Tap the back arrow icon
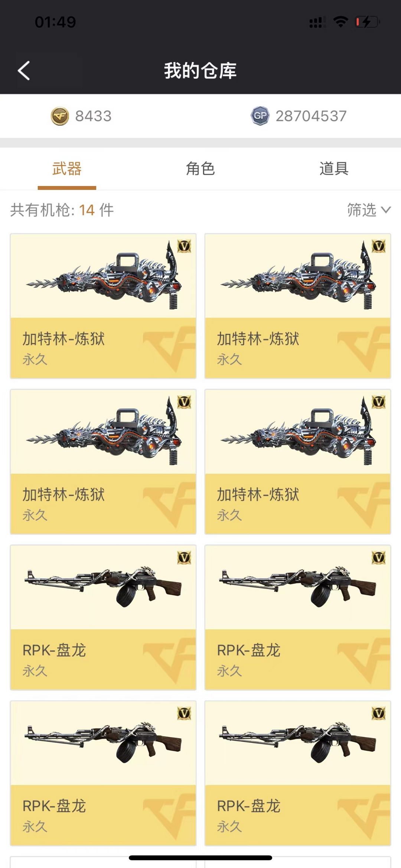This screenshot has height=868, width=401. tap(24, 71)
